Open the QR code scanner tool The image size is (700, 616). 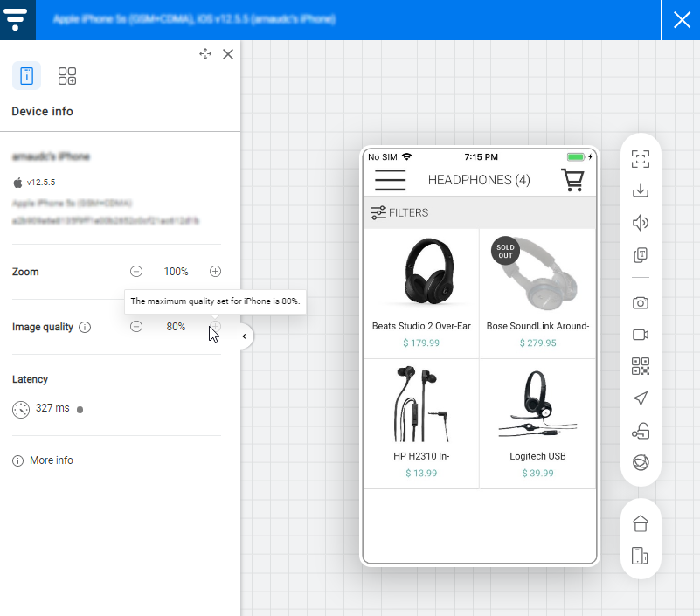641,366
